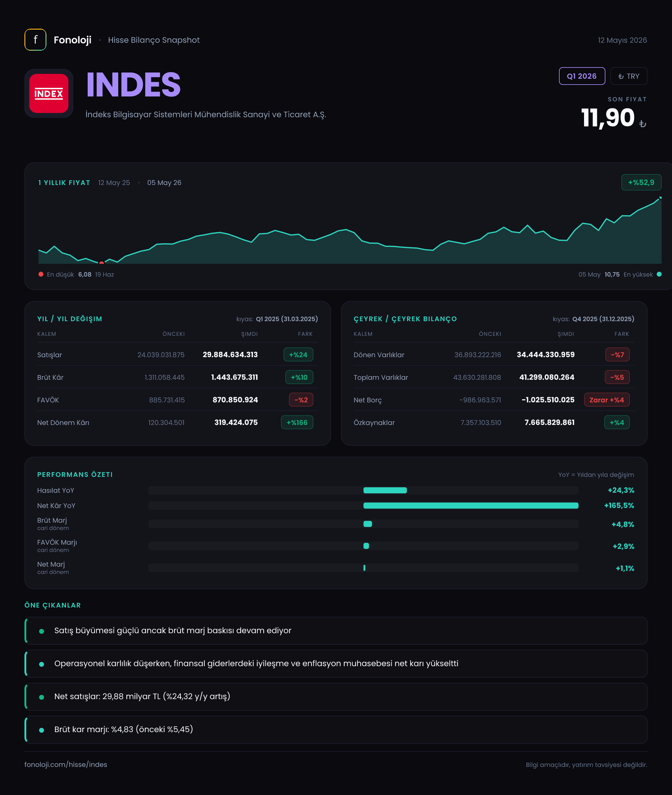Image resolution: width=672 pixels, height=795 pixels.
Task: Click highlight 'Satış büyümesi güçlü' card
Action: pos(336,630)
